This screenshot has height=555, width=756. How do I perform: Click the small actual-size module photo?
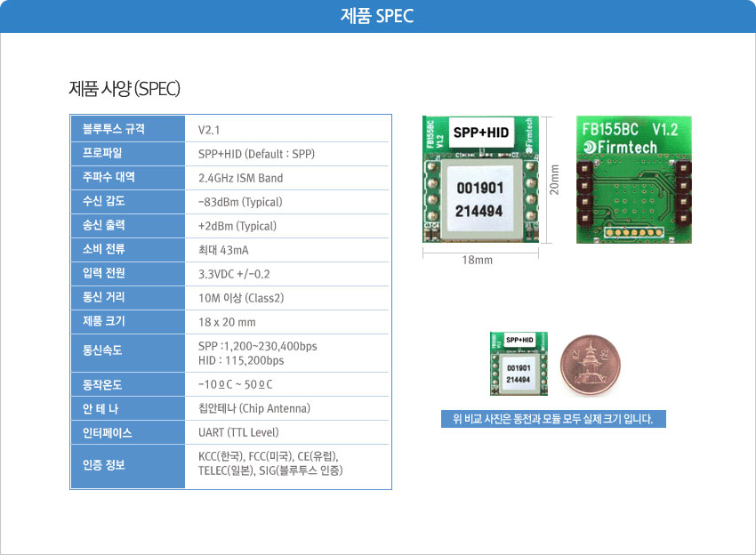coord(519,364)
